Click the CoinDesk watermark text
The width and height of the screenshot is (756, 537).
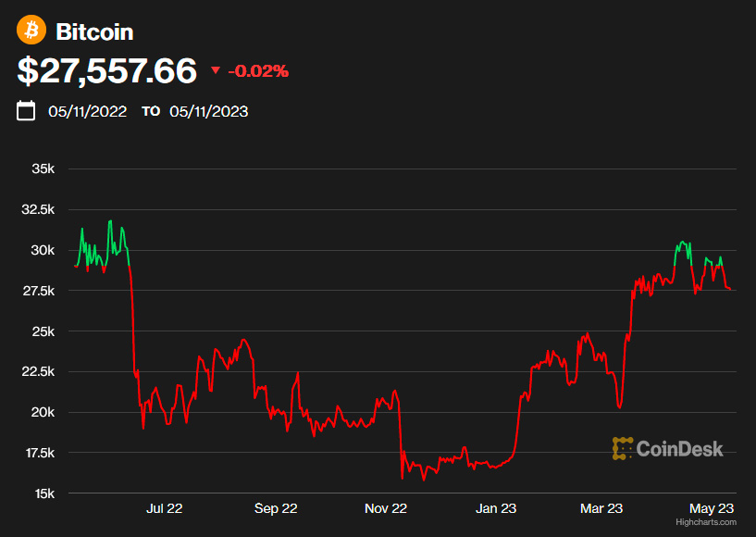[680, 449]
